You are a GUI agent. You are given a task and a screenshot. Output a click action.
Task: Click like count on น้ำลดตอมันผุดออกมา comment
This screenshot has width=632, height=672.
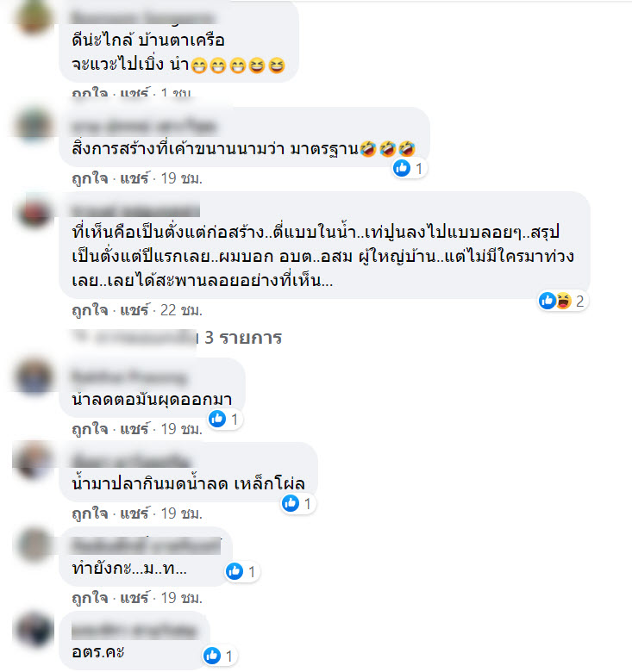coord(235,420)
